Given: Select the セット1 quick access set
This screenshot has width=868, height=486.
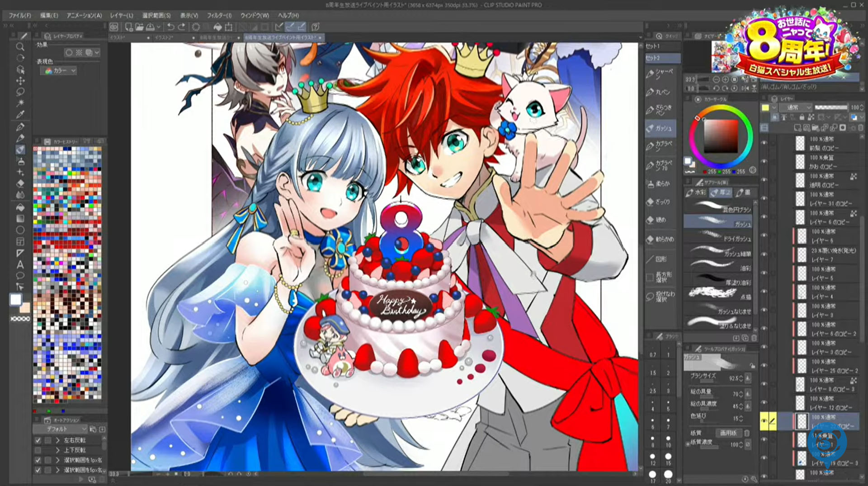Looking at the screenshot, I should tap(663, 46).
